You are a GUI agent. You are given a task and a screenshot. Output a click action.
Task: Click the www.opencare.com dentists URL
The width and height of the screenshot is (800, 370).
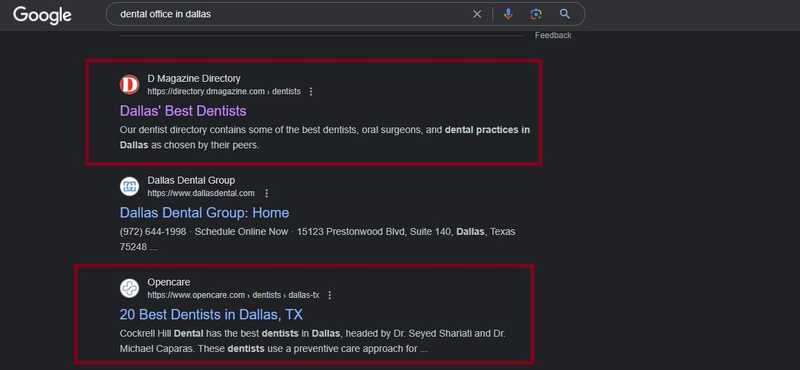pyautogui.click(x=233, y=295)
